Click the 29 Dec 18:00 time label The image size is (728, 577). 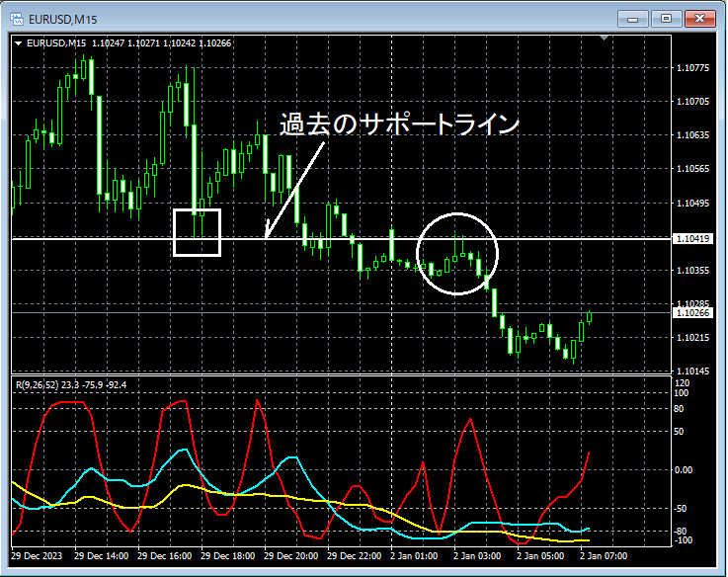(227, 555)
